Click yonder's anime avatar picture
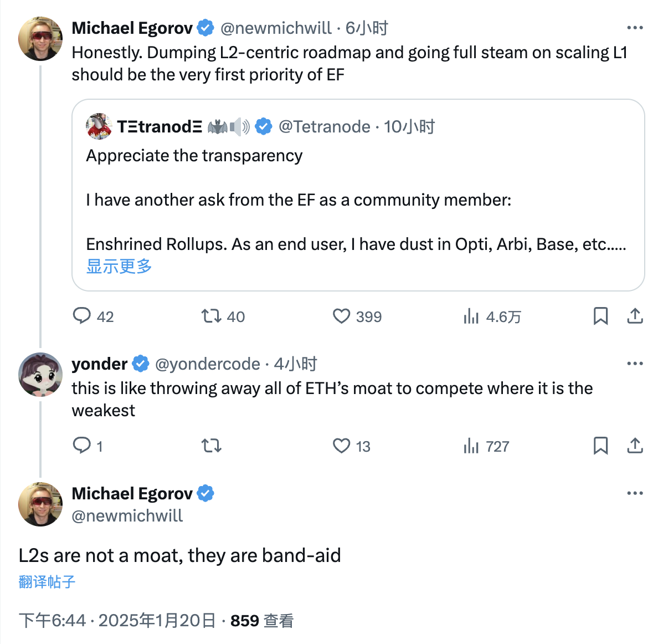 [x=40, y=375]
